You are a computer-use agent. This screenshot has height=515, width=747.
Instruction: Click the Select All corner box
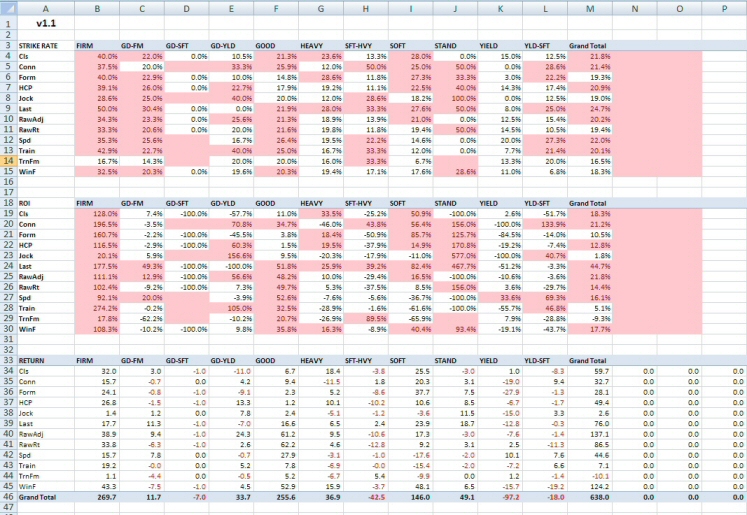pyautogui.click(x=8, y=6)
